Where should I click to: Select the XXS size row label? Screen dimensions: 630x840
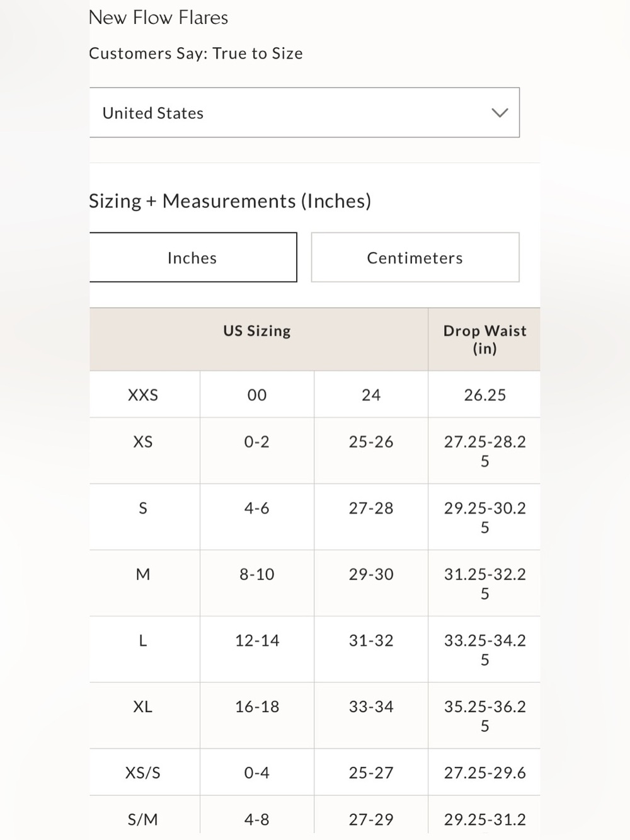pos(143,395)
